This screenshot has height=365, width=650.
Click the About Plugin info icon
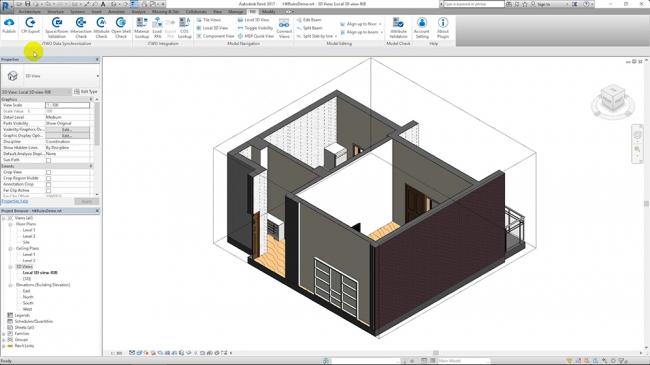point(443,28)
